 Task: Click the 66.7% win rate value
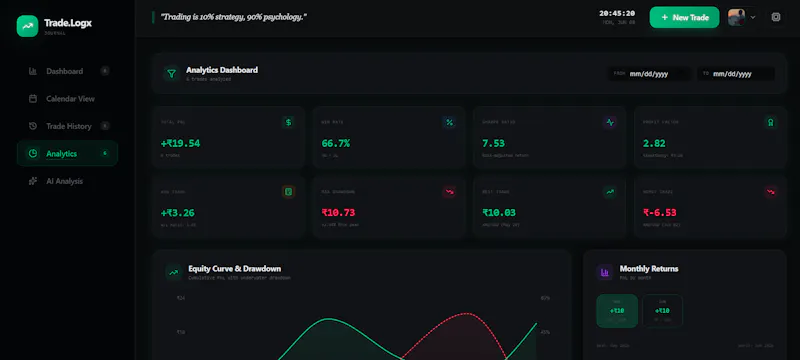336,143
